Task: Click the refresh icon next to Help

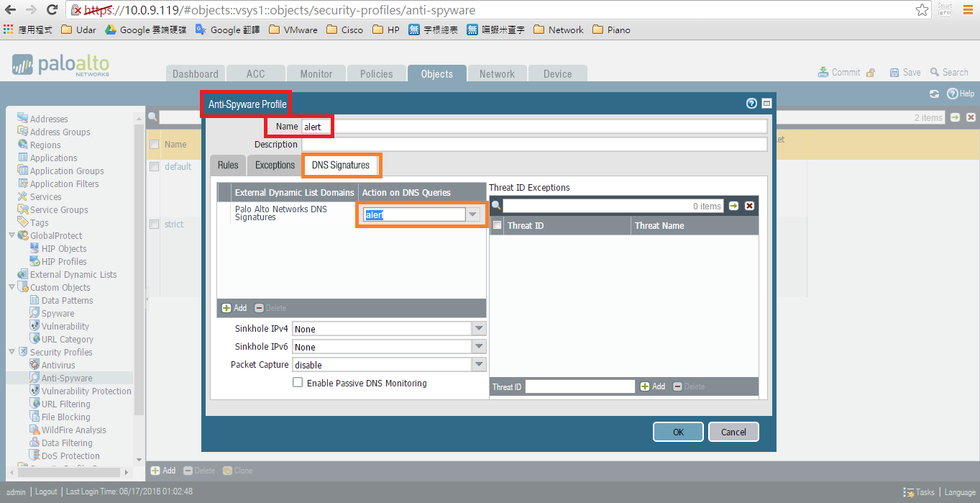Action: 934,94
